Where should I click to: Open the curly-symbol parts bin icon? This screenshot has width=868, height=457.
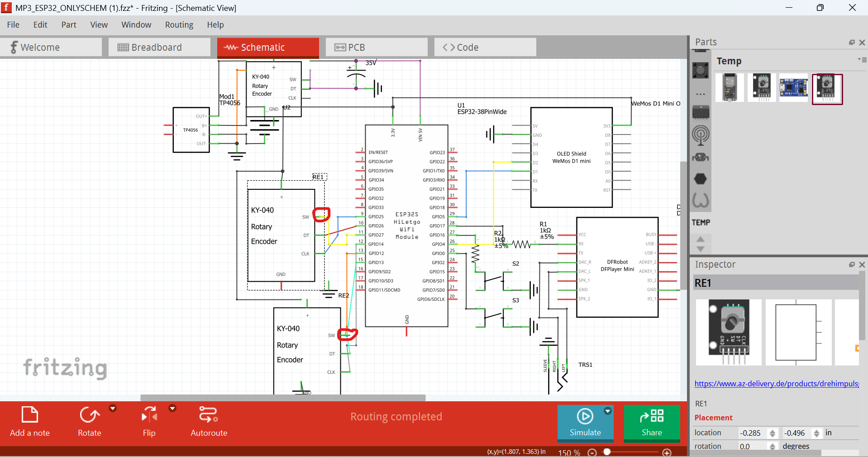[x=701, y=200]
